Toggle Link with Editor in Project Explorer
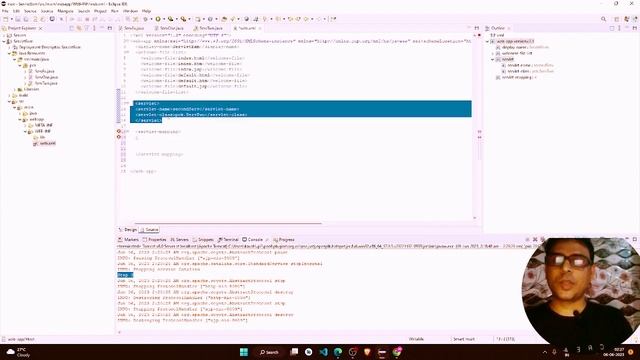 point(79,28)
